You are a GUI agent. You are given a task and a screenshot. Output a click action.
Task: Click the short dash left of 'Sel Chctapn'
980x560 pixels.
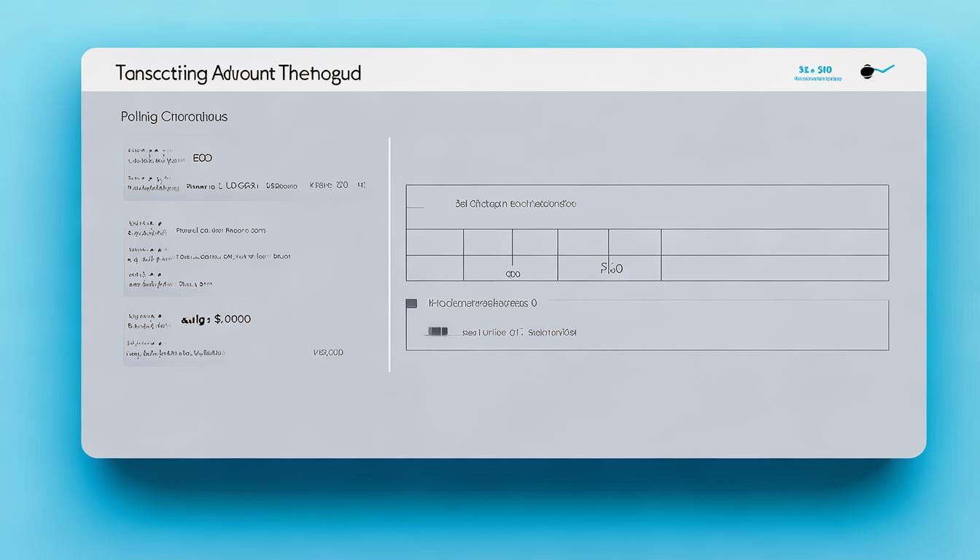pos(414,207)
